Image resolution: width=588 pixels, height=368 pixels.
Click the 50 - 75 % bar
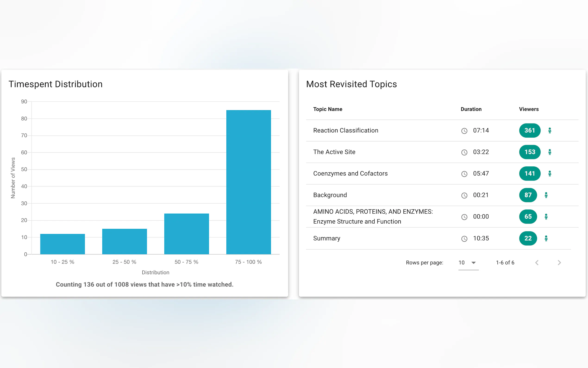point(186,234)
